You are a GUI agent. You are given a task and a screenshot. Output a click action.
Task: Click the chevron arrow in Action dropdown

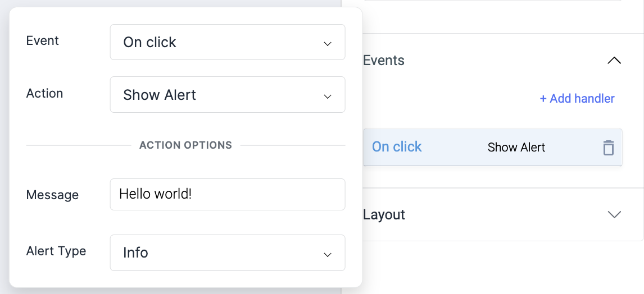click(x=328, y=97)
